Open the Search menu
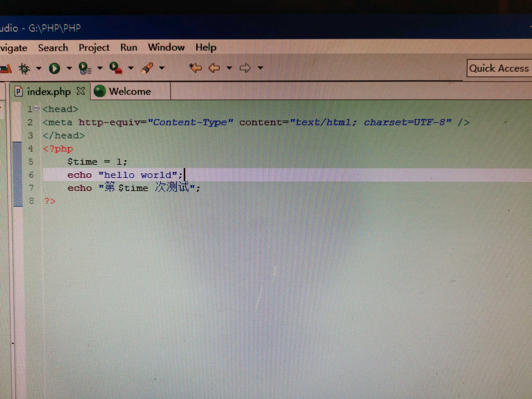Viewport: 532px width, 399px height. (53, 48)
